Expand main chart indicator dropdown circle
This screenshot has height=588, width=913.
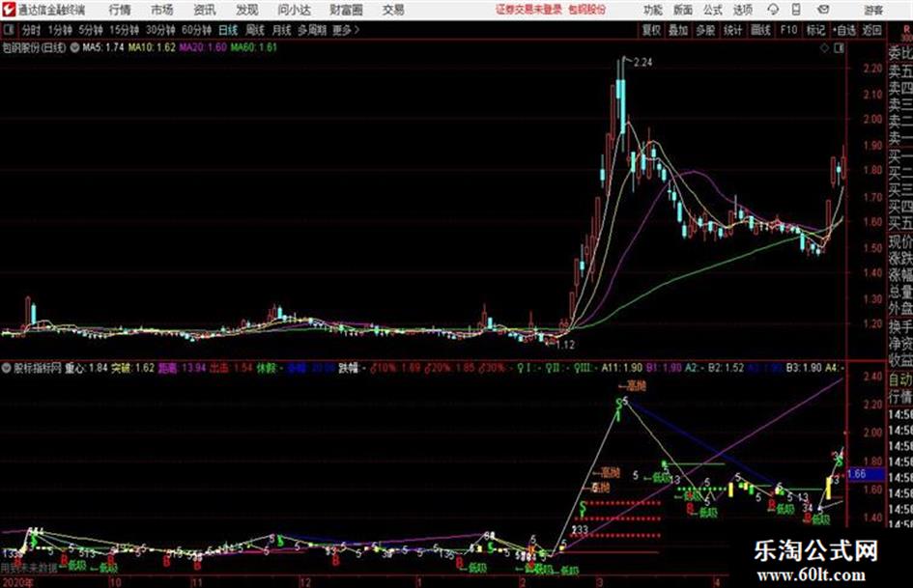coord(74,47)
